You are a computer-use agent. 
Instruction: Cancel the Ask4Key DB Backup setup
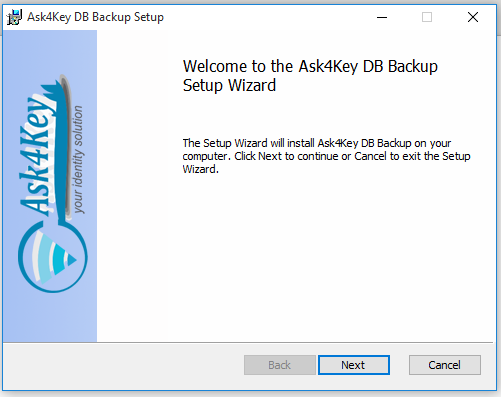(445, 365)
